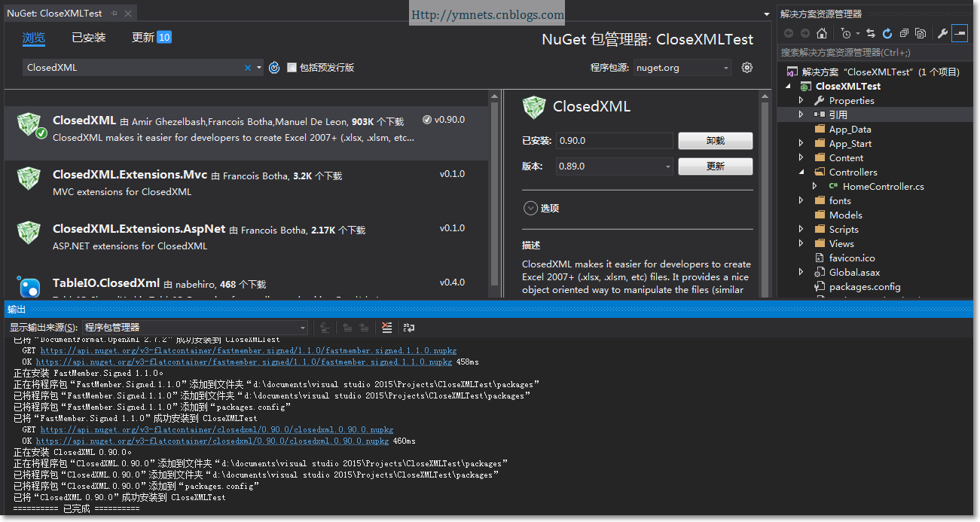Expand the Global.asax node
This screenshot has width=980, height=522.
tap(801, 272)
